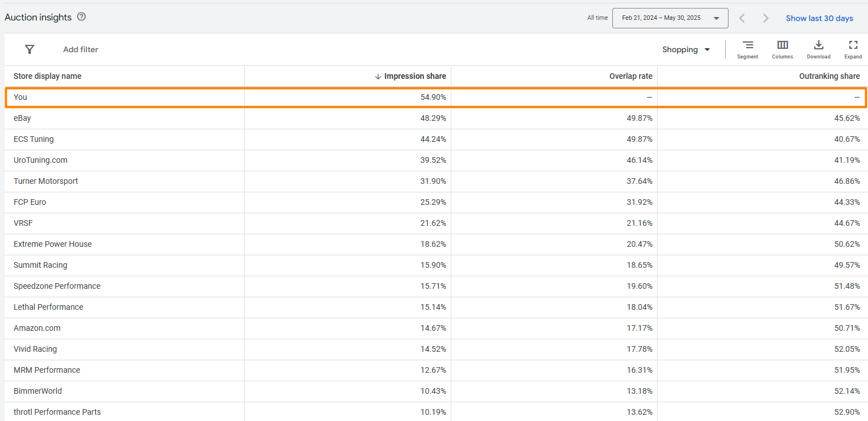
Task: Open the Auction insights help icon
Action: (81, 17)
